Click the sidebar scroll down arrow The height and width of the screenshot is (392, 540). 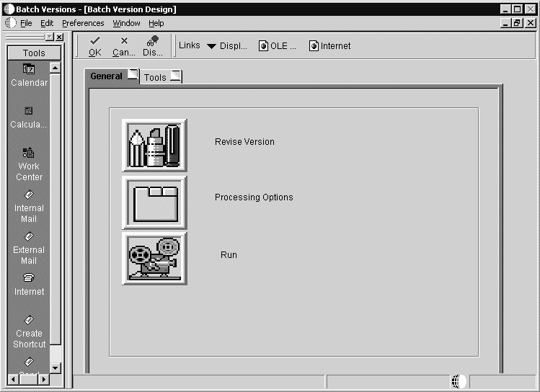[56, 368]
